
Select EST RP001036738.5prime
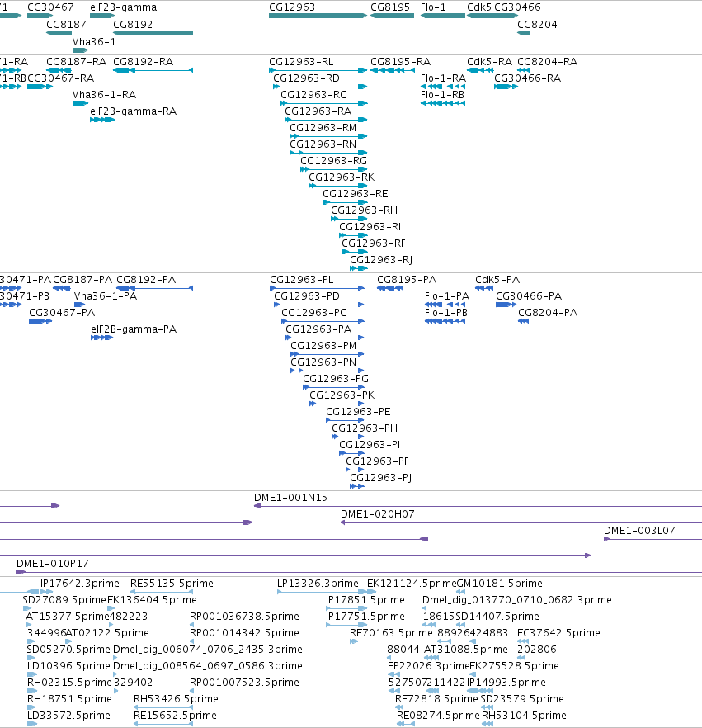(x=191, y=625)
